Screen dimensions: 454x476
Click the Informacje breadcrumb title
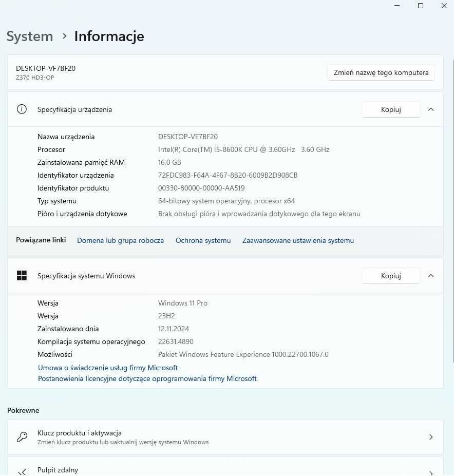click(109, 36)
